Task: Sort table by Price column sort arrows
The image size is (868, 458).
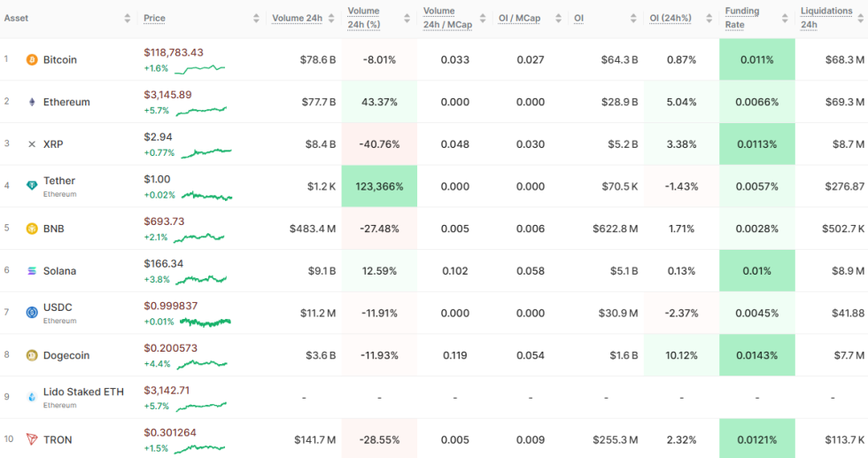Action: point(256,19)
